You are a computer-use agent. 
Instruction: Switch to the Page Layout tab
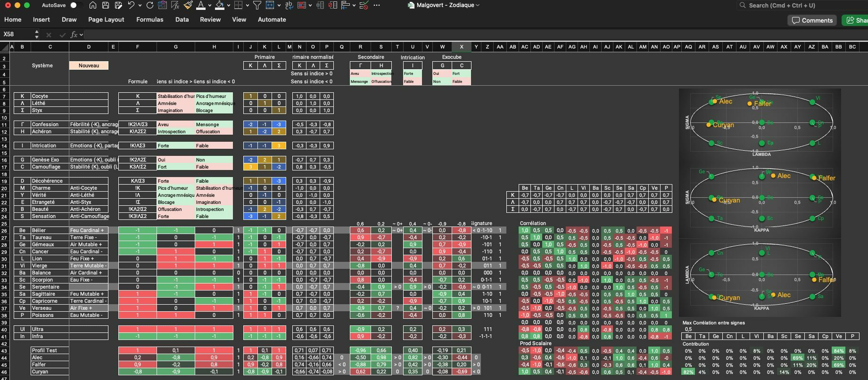106,19
